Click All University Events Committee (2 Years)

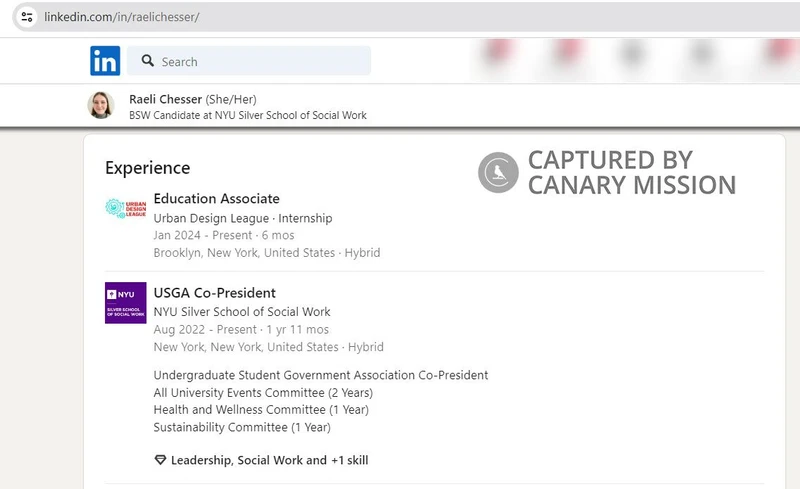point(263,393)
